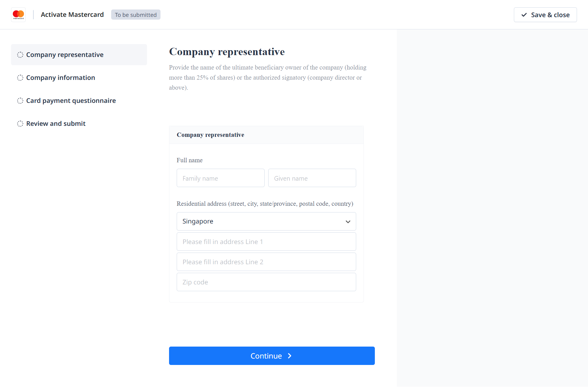Image resolution: width=588 pixels, height=387 pixels.
Task: Click the Review and submit status icon
Action: tap(20, 124)
